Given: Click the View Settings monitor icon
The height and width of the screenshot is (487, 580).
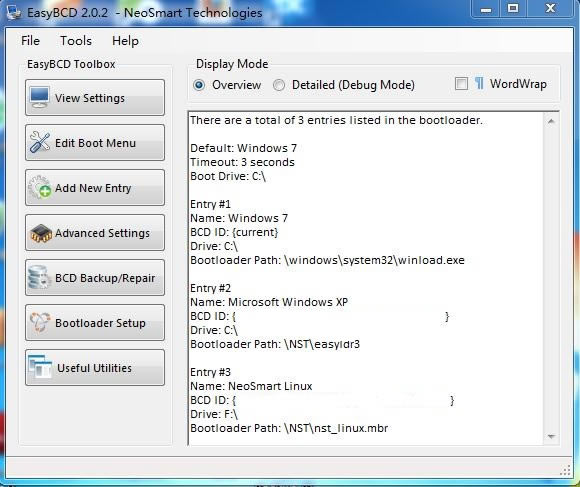Looking at the screenshot, I should 40,97.
